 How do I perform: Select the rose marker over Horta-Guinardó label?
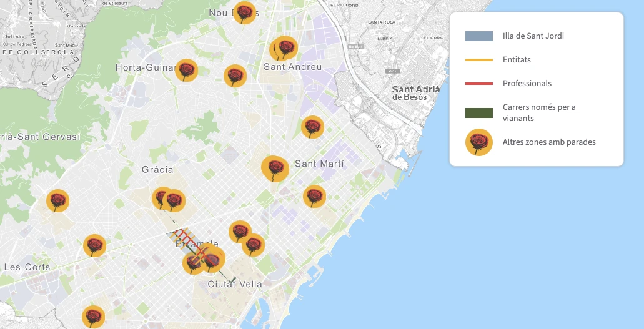click(186, 70)
